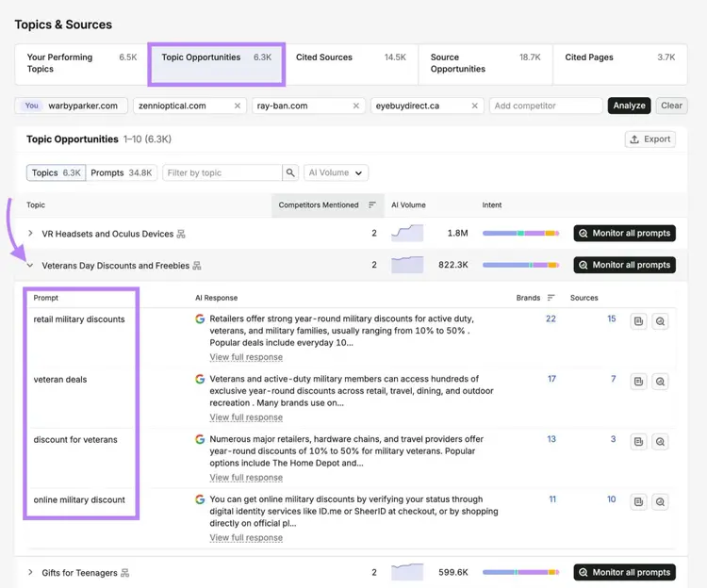The width and height of the screenshot is (707, 588).
Task: Switch to Prompts 34.8K view
Action: [x=122, y=173]
